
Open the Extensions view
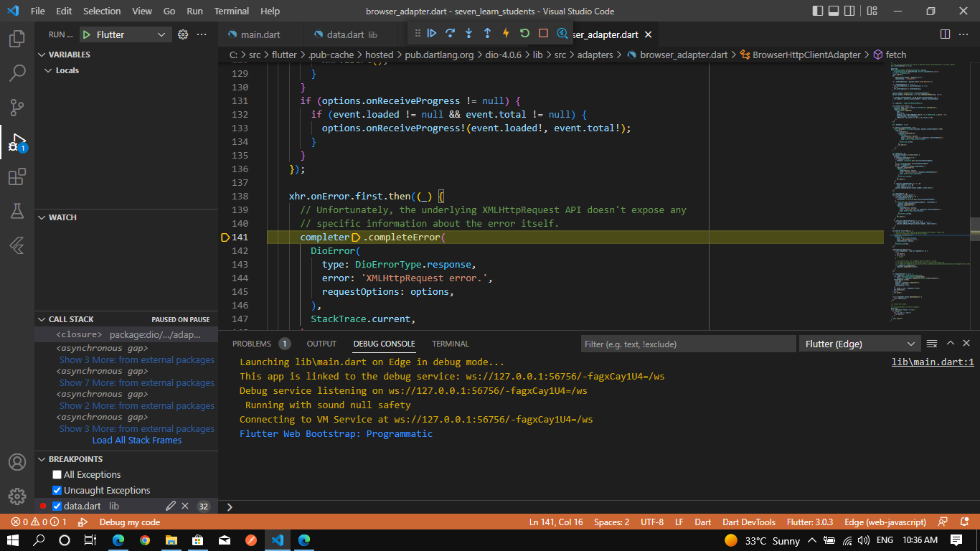(17, 176)
